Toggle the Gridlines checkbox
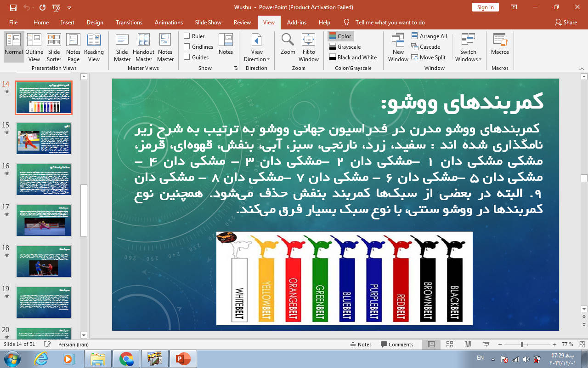The width and height of the screenshot is (588, 368). pos(187,46)
